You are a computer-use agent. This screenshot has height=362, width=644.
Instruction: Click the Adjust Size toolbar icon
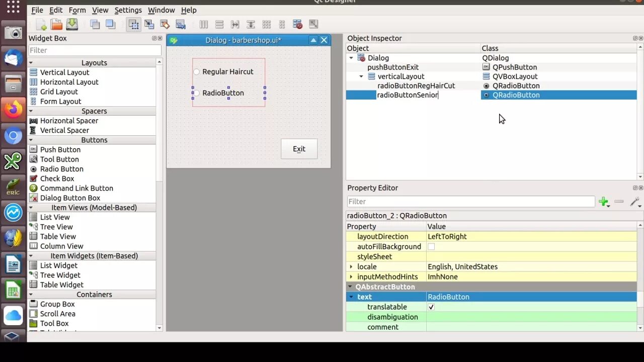click(313, 24)
